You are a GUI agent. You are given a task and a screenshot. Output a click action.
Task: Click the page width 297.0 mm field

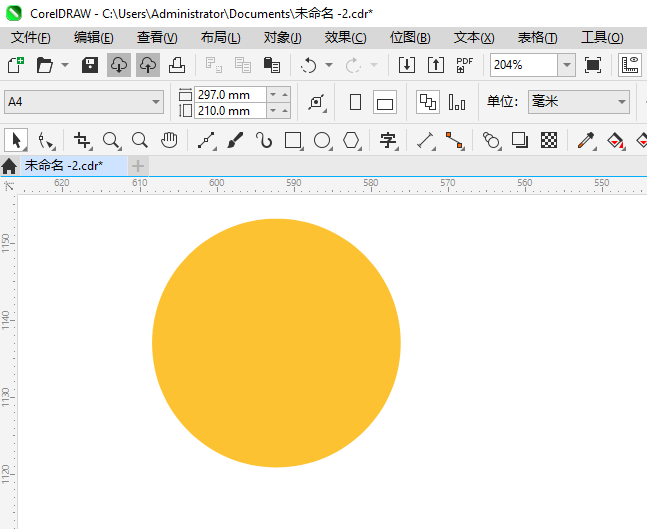(229, 94)
